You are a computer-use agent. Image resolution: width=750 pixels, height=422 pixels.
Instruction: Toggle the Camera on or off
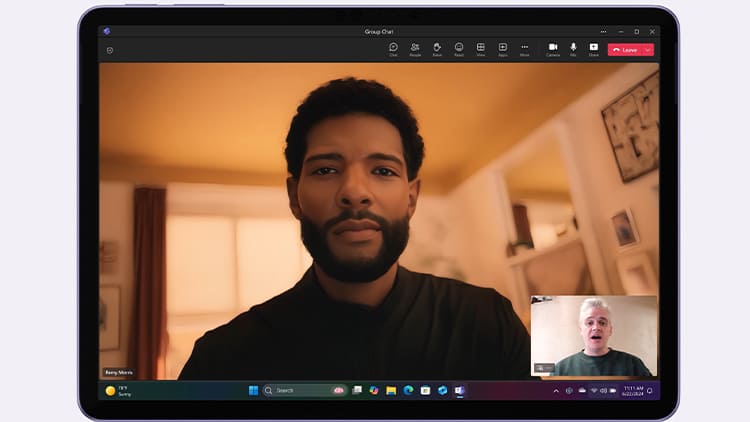pyautogui.click(x=553, y=48)
